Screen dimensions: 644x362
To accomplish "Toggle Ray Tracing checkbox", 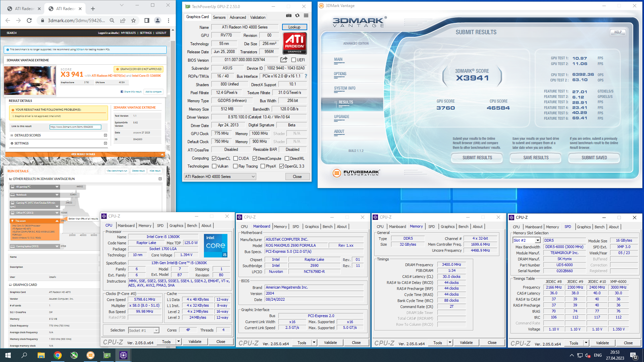I will (235, 166).
